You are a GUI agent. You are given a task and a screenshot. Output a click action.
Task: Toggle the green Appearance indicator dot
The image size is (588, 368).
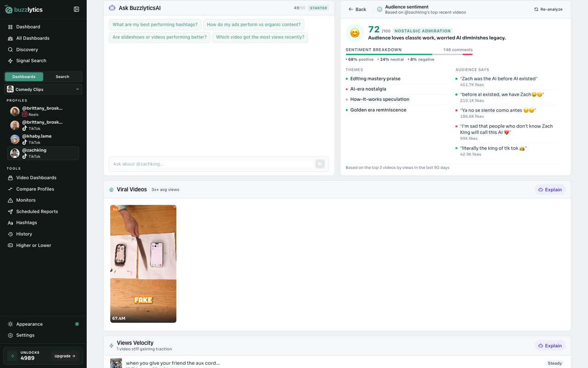(77, 324)
